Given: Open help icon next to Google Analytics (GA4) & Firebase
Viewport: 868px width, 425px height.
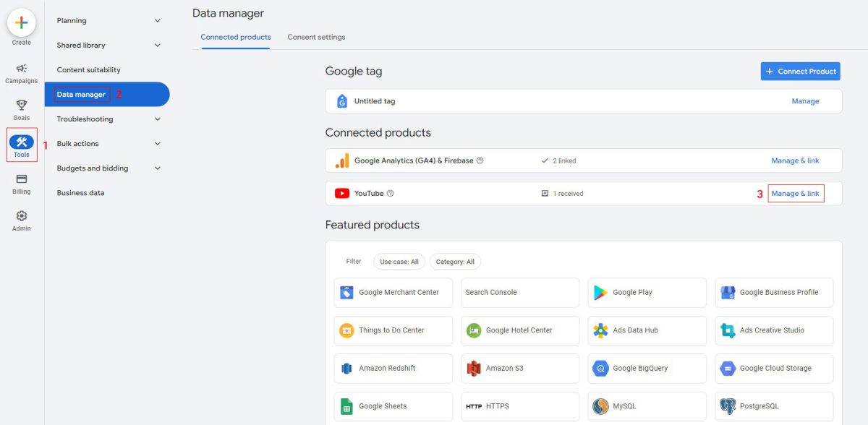Looking at the screenshot, I should (480, 160).
